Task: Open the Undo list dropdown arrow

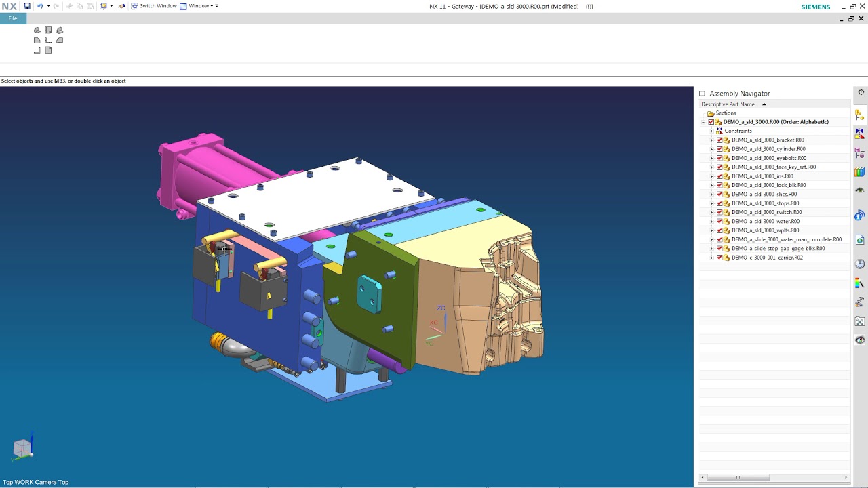Action: click(x=48, y=6)
